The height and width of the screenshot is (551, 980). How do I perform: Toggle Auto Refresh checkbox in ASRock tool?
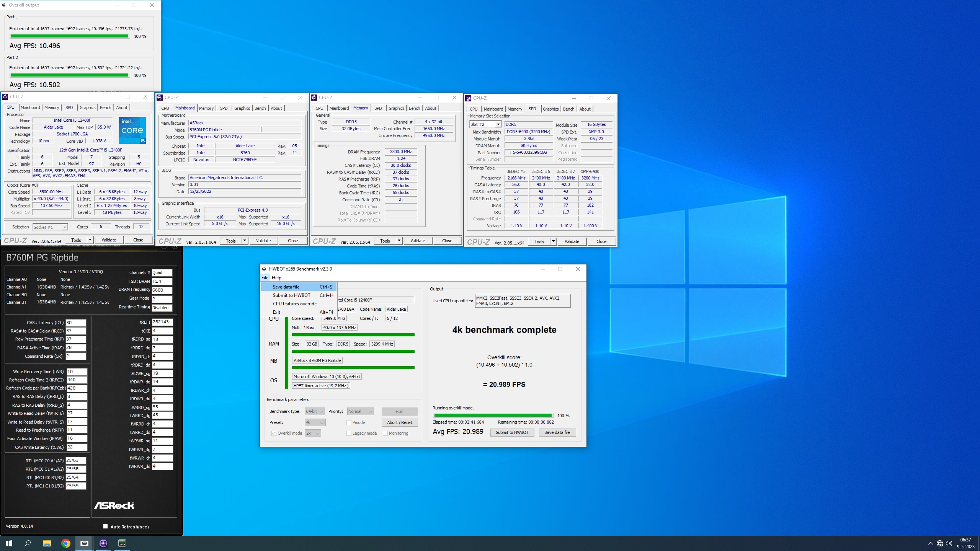[x=105, y=527]
